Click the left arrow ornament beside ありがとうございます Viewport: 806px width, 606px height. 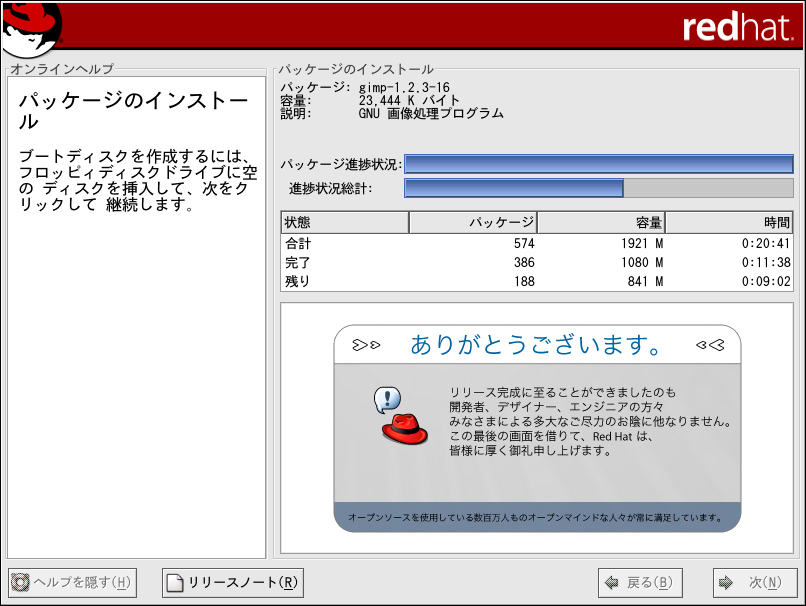coord(366,346)
